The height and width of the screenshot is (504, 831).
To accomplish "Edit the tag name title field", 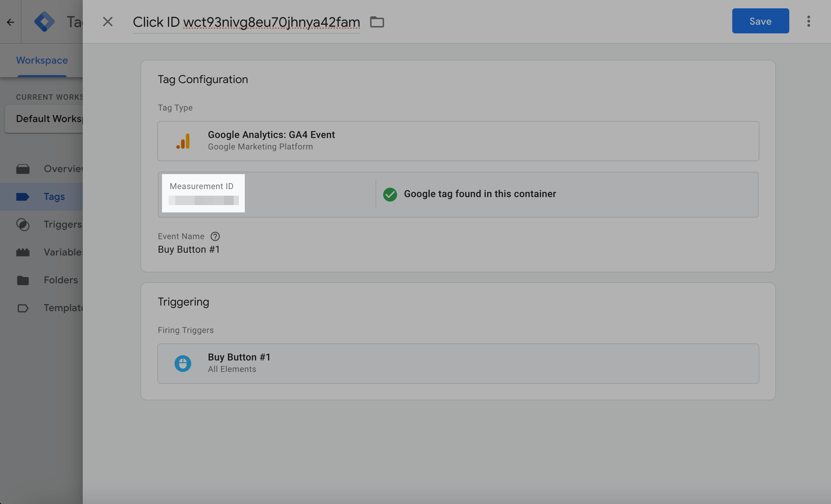I will 246,22.
